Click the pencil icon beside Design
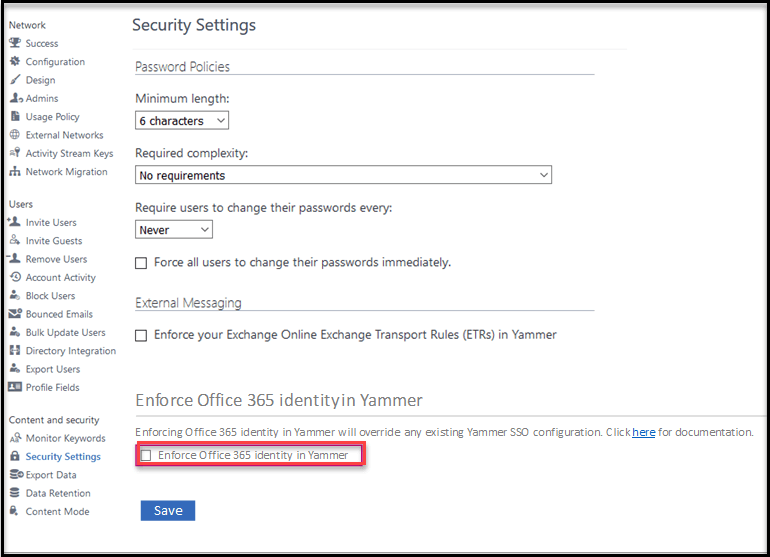 pyautogui.click(x=15, y=80)
